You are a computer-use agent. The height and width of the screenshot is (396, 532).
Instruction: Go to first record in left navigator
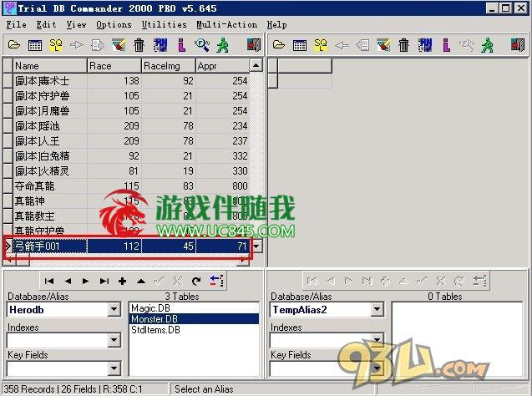coord(49,281)
